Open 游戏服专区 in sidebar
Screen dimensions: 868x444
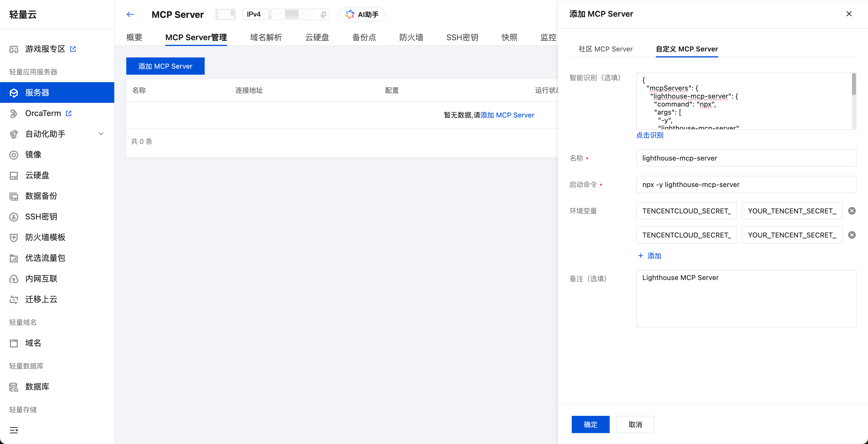[45, 49]
